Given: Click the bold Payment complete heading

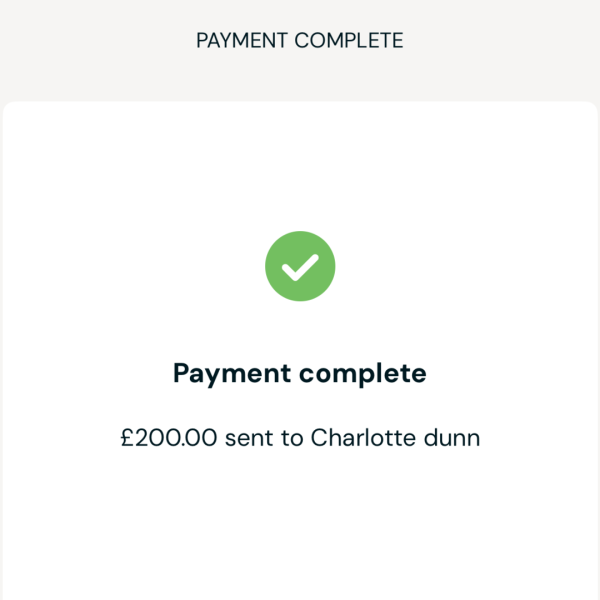Looking at the screenshot, I should [300, 373].
